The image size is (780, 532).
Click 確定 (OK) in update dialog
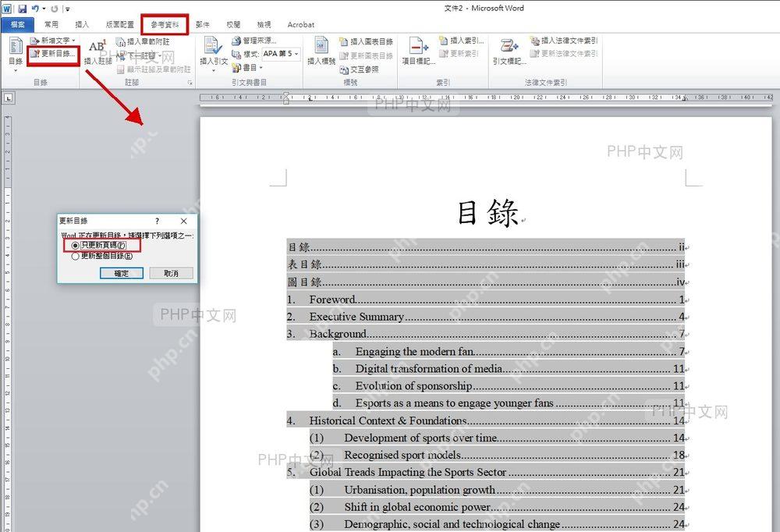pos(122,273)
